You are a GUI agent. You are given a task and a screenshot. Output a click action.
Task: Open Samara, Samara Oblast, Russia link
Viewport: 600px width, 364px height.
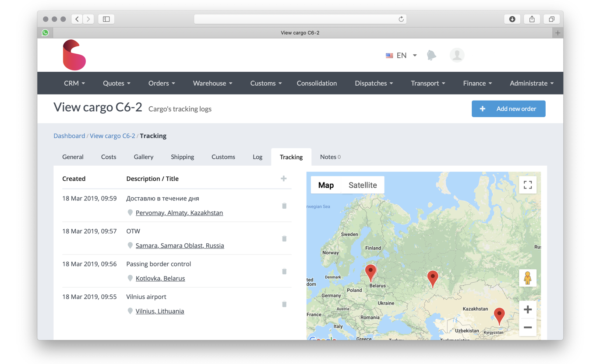click(180, 245)
